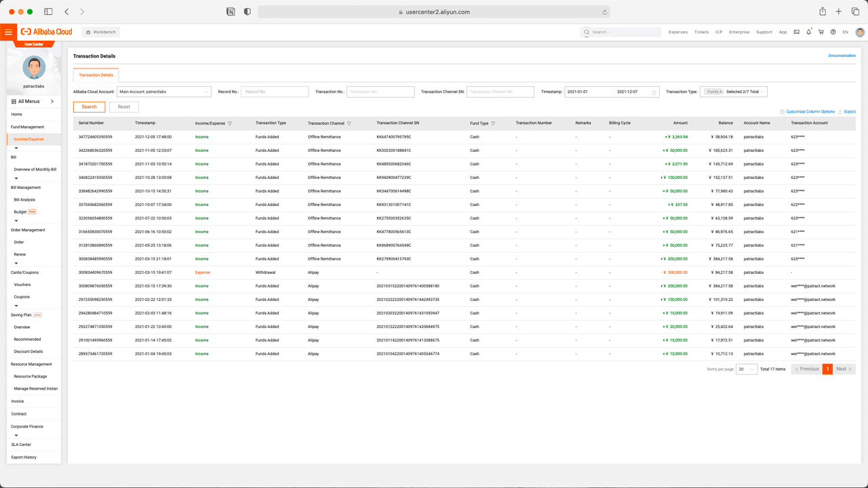Viewport: 868px width, 488px height.
Task: Click the Fund Type filter icon
Action: [493, 123]
